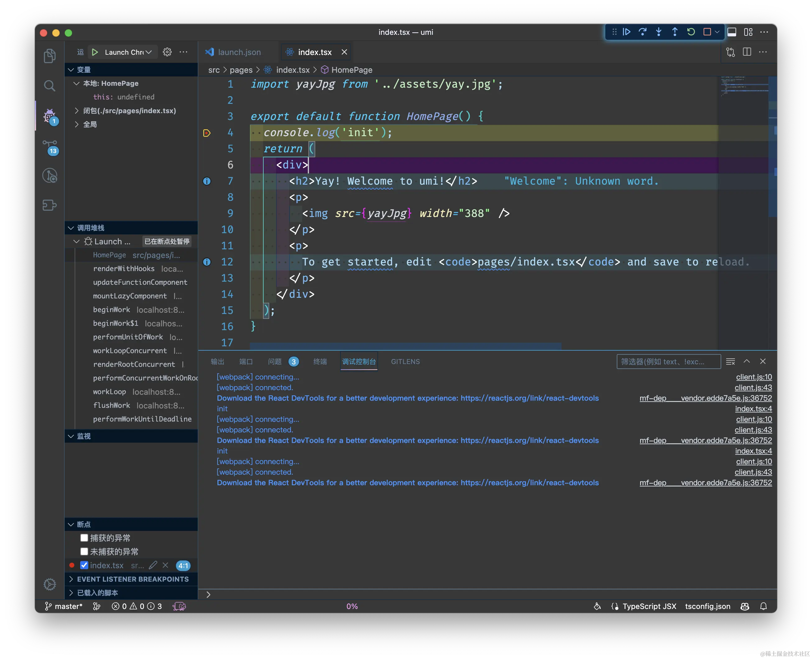This screenshot has width=812, height=659.
Task: Click the Restart debug session icon
Action: point(691,32)
